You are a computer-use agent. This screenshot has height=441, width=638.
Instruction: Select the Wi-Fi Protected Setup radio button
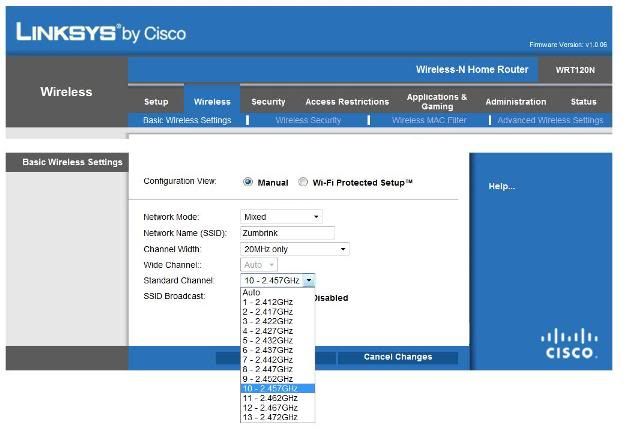click(303, 183)
